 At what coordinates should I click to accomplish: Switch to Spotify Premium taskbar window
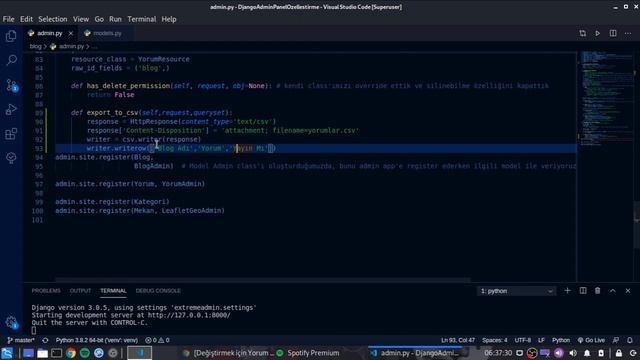click(309, 353)
